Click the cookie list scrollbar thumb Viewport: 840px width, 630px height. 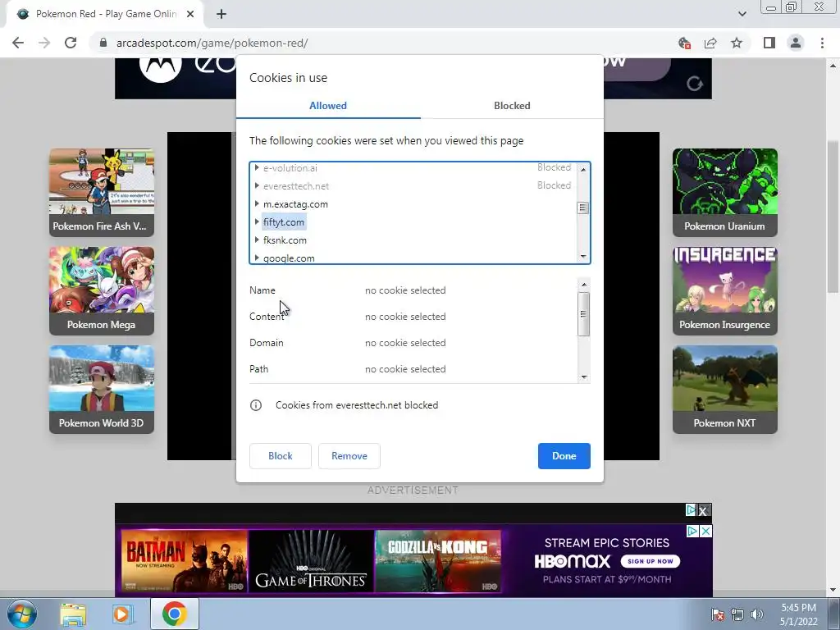[x=583, y=208]
